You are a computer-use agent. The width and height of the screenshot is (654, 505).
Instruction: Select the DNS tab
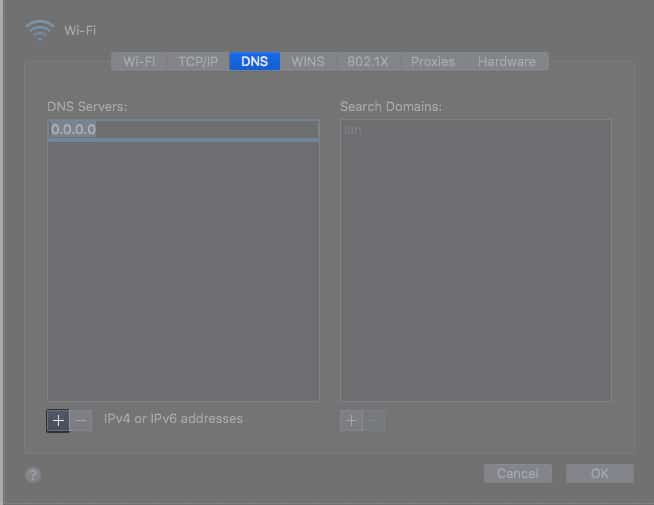(x=254, y=61)
